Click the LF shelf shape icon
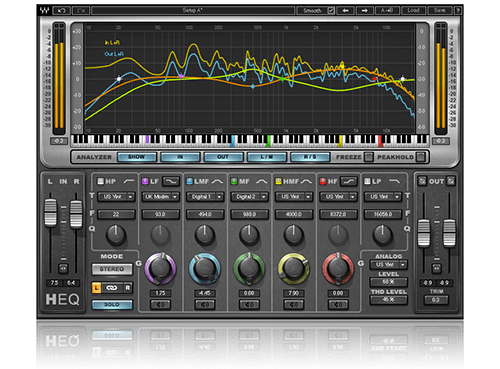 [171, 181]
